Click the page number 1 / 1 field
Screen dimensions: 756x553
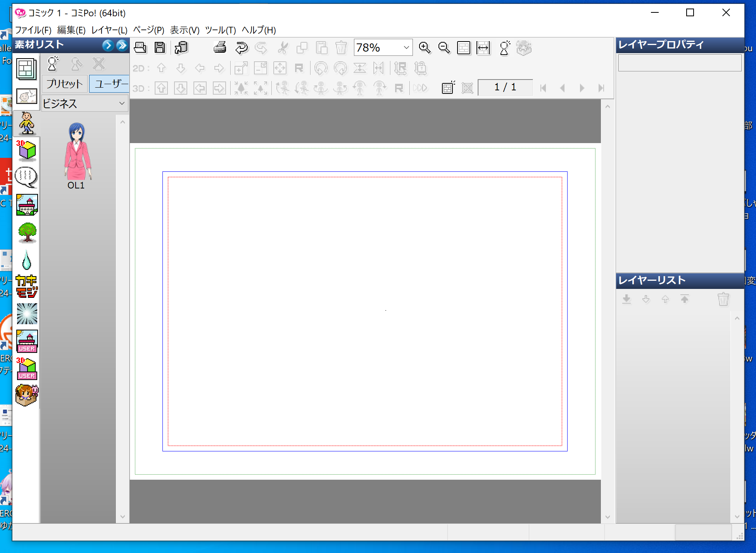pos(505,87)
